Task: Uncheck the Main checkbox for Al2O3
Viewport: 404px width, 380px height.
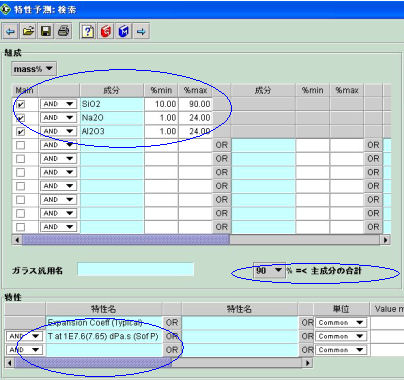Action: click(x=21, y=132)
